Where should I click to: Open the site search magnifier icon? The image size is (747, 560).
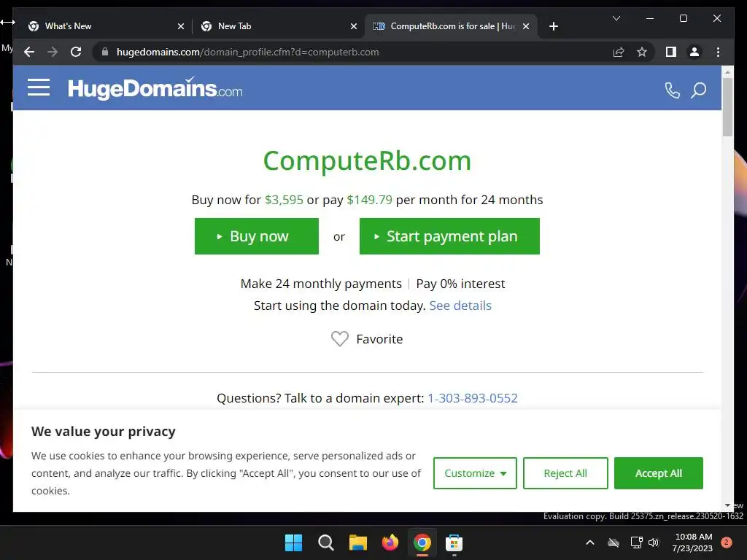click(698, 90)
